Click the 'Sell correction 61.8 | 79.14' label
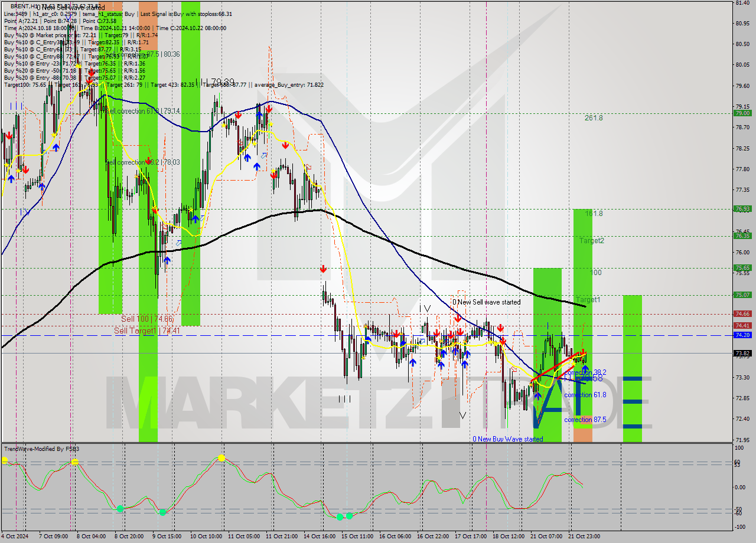Screen dimensions: 756x543 pos(142,111)
